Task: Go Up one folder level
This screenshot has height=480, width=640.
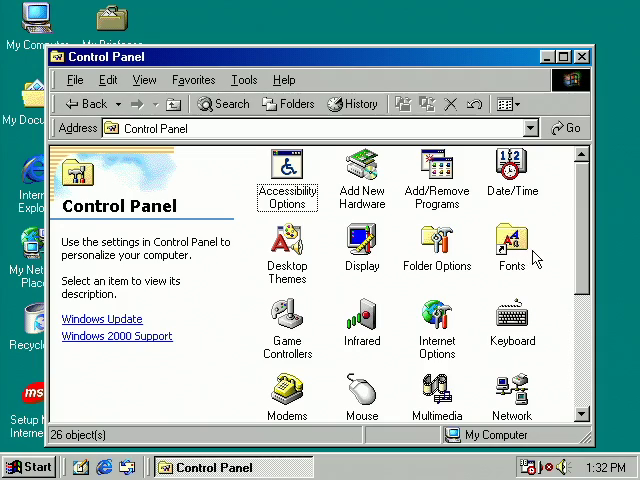Action: pos(173,105)
